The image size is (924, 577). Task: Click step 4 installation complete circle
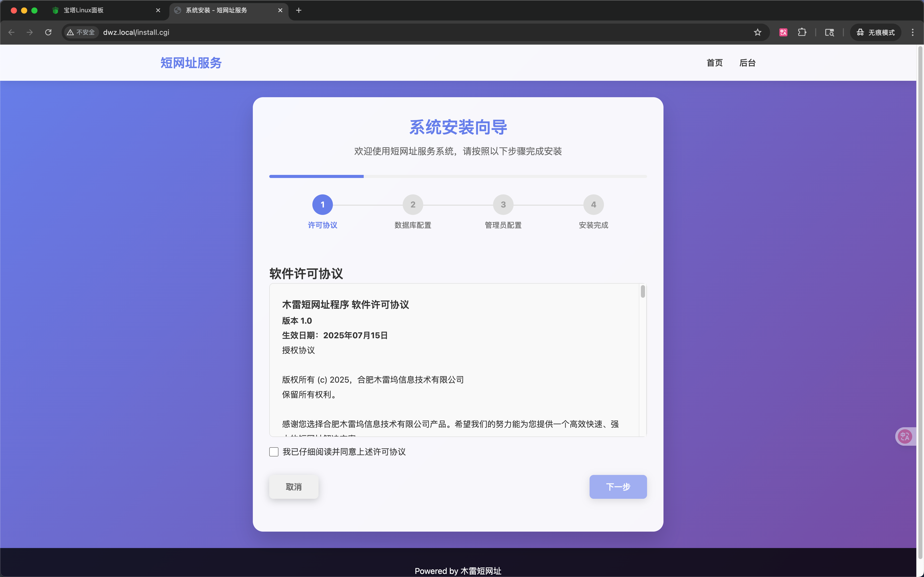coord(593,205)
